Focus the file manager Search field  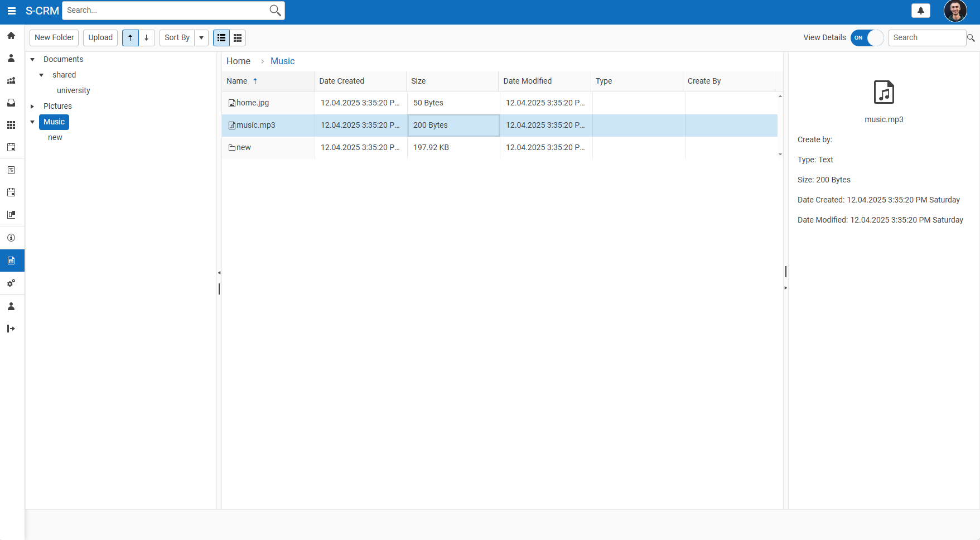(927, 37)
